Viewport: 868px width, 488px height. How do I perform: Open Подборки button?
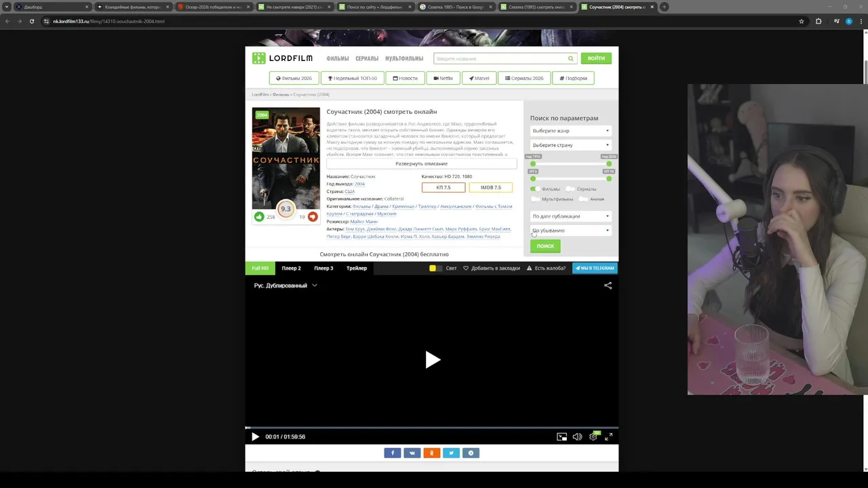coord(573,78)
